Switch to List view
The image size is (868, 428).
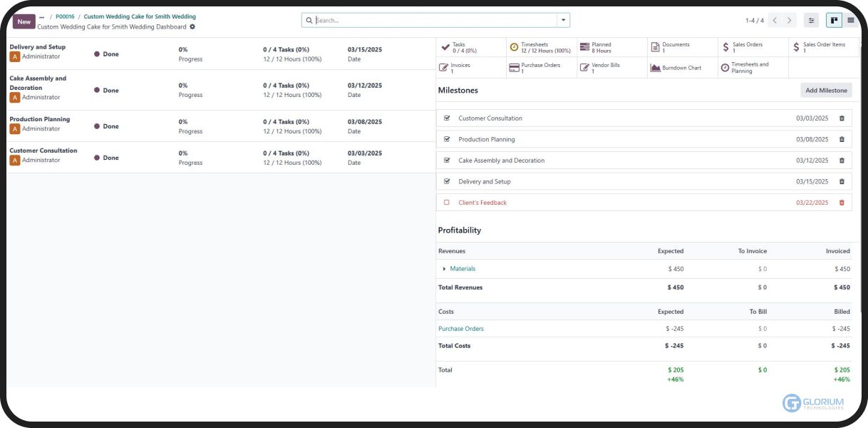(x=851, y=21)
